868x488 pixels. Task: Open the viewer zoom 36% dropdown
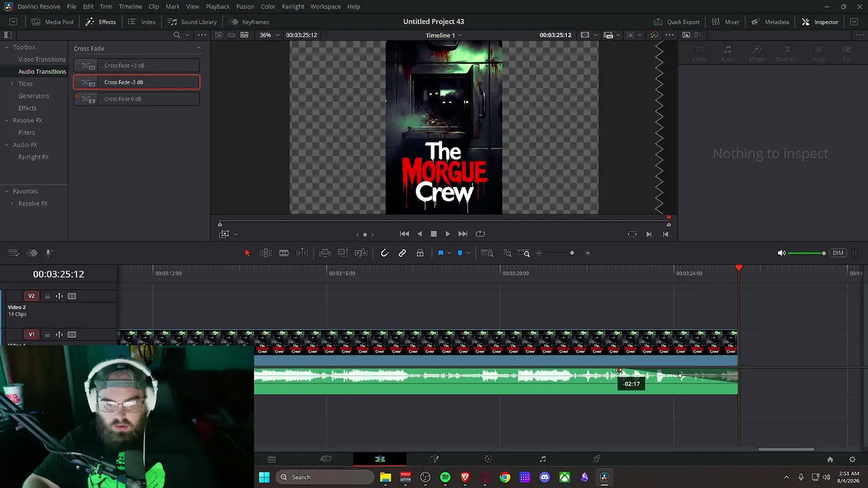point(269,35)
